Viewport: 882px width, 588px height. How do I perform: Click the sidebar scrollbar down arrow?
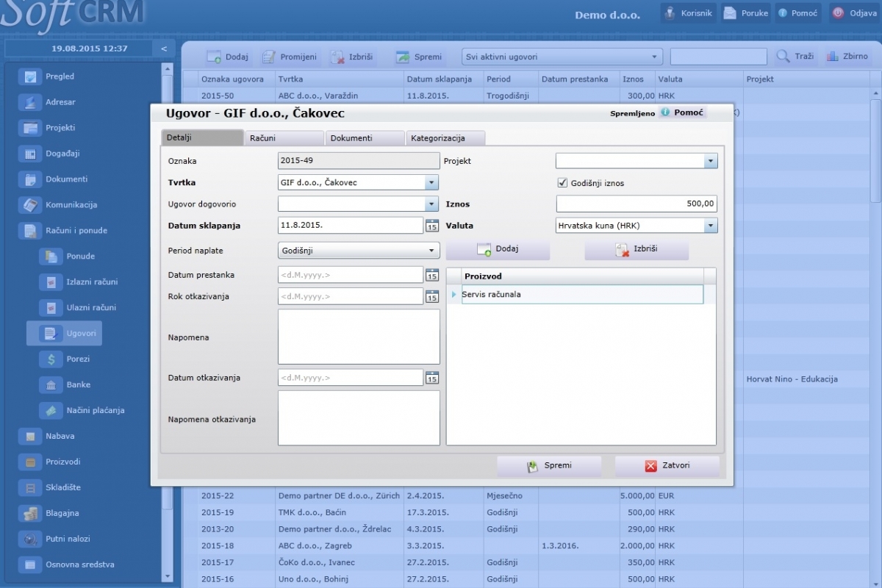point(168,576)
